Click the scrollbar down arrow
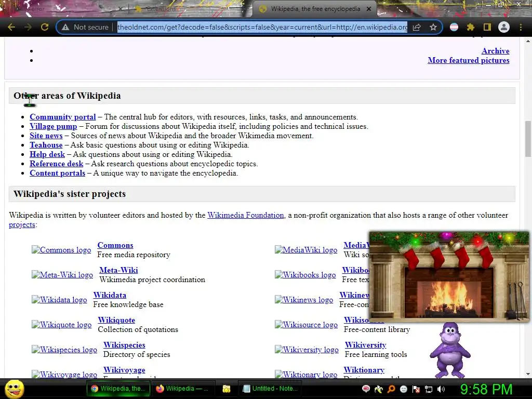532x399 pixels. [528, 374]
